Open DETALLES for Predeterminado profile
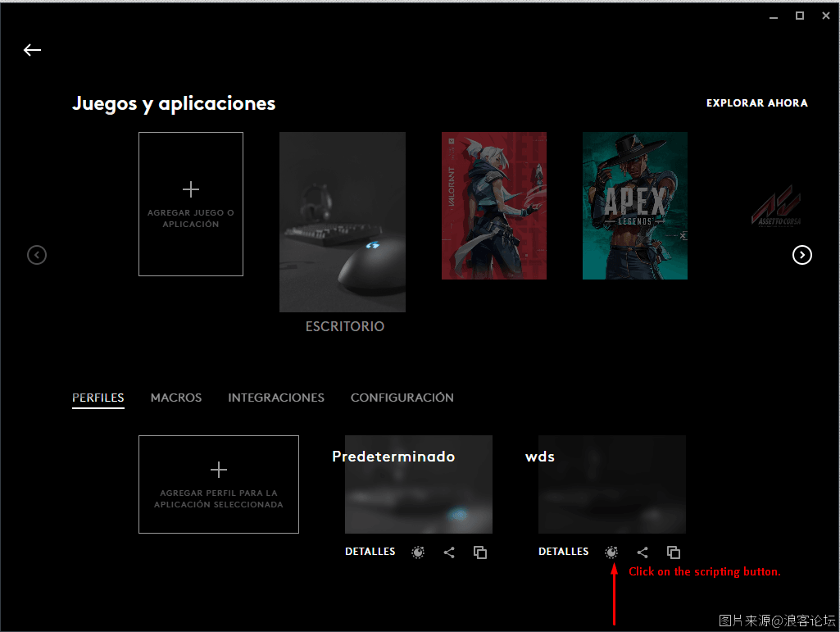 (x=370, y=552)
